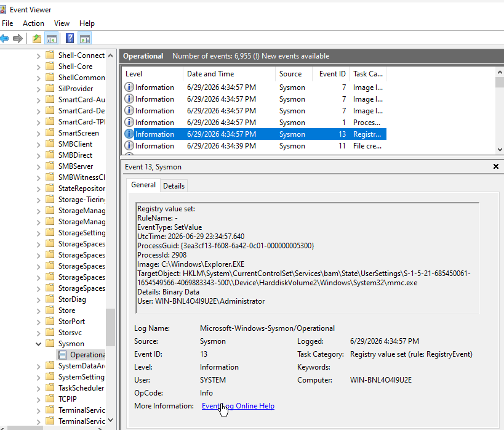
Task: Click the tree pane vertical scrollbar thumb
Action: click(110, 327)
